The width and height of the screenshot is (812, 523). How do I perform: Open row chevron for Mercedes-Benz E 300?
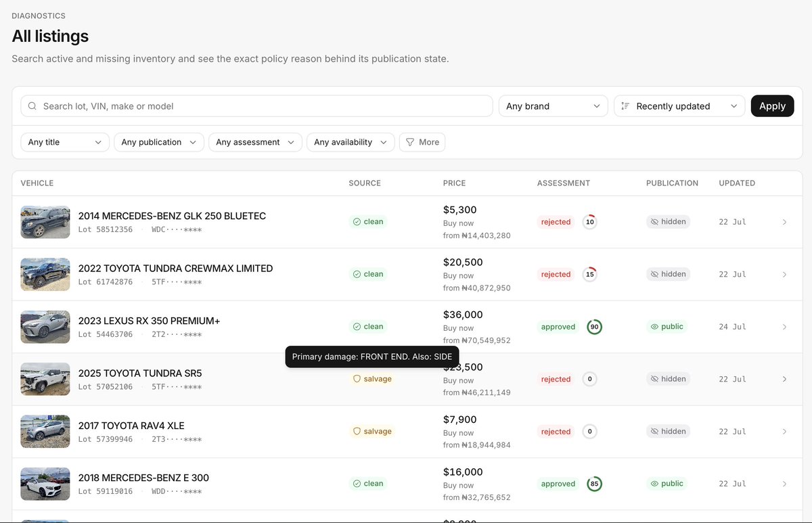pyautogui.click(x=784, y=484)
